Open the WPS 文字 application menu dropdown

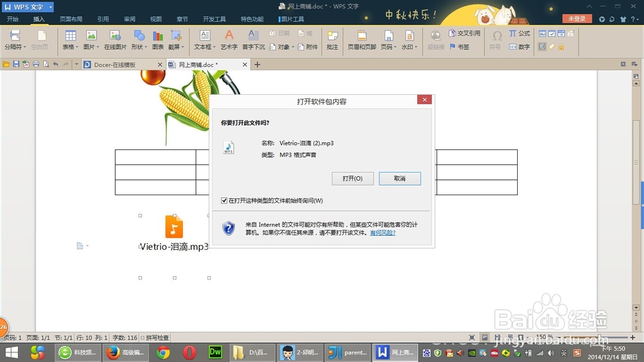50,7
